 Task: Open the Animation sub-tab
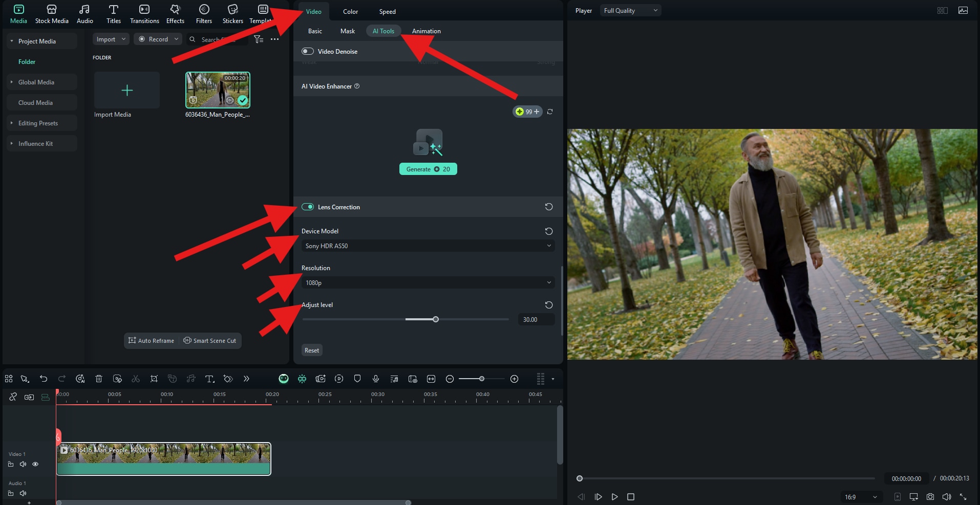coord(426,31)
